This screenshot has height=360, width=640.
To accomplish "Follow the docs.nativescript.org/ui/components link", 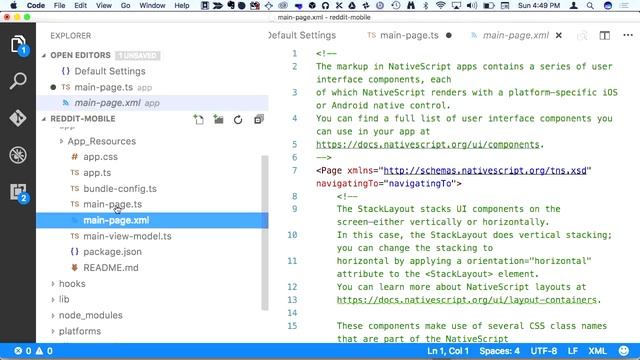I will 428,144.
